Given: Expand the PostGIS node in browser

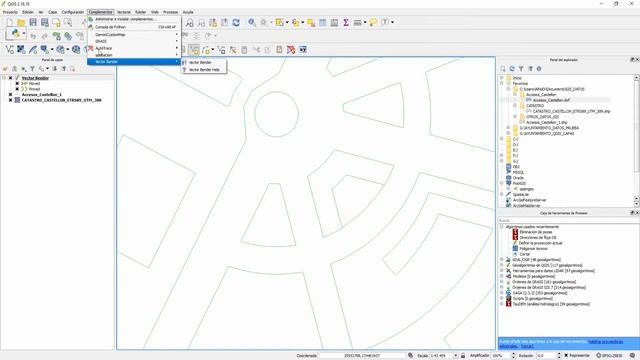Looking at the screenshot, I should pyautogui.click(x=502, y=183).
